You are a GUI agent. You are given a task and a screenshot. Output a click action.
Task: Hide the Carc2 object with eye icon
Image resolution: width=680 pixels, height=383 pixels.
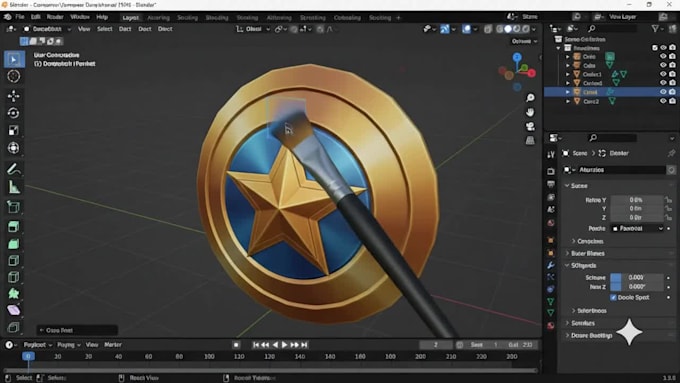[x=663, y=101]
